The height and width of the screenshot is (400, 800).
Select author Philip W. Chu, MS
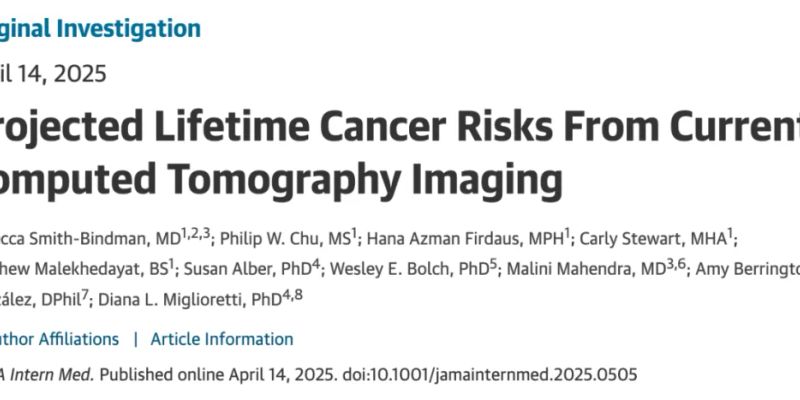(277, 238)
